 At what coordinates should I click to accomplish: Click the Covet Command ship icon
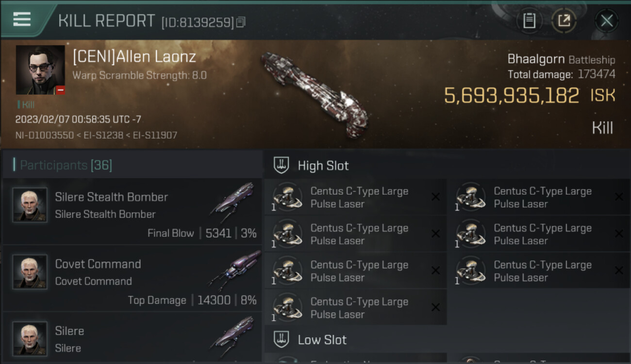pyautogui.click(x=235, y=270)
